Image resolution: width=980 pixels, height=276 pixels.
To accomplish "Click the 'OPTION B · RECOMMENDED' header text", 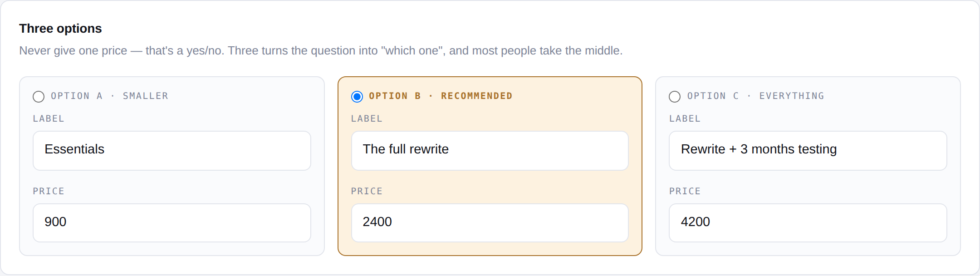I will coord(441,96).
